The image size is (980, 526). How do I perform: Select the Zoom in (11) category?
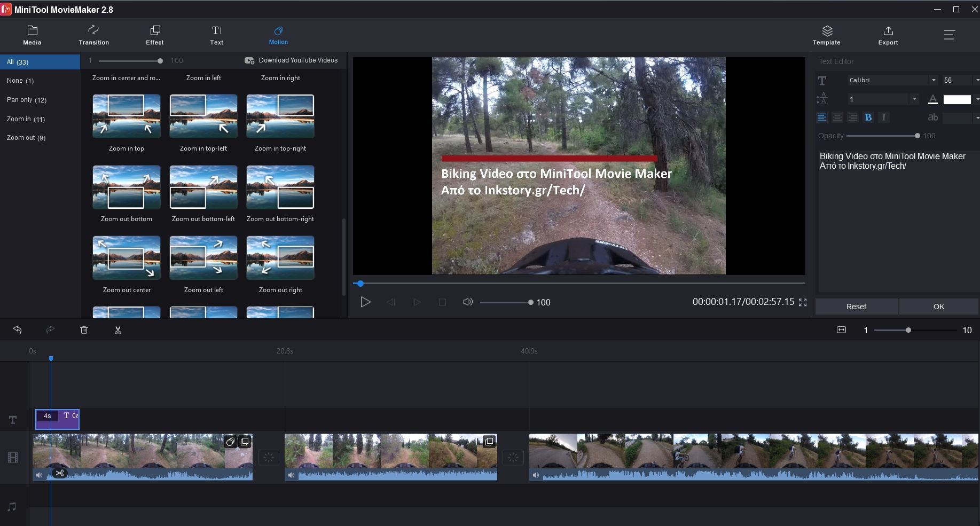[x=26, y=119]
